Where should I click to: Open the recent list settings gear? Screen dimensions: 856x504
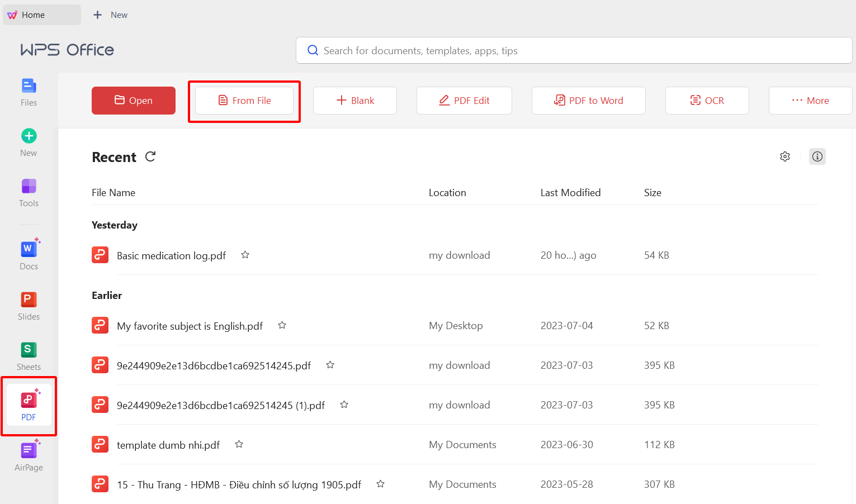point(785,156)
